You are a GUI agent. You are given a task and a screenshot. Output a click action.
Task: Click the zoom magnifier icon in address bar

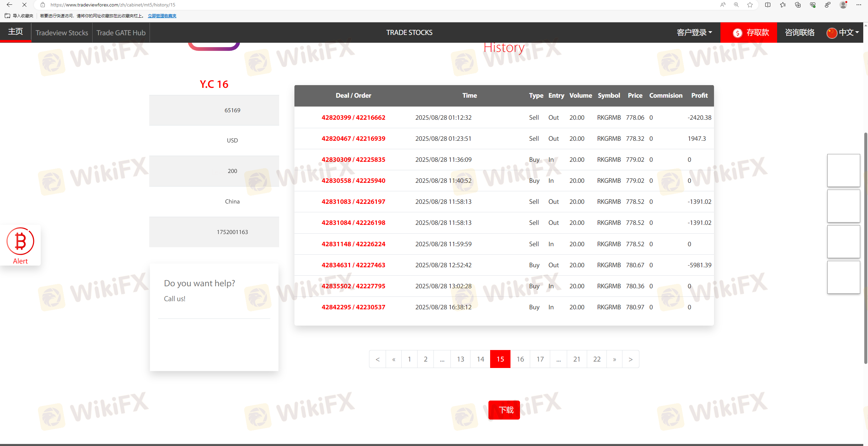click(x=736, y=5)
